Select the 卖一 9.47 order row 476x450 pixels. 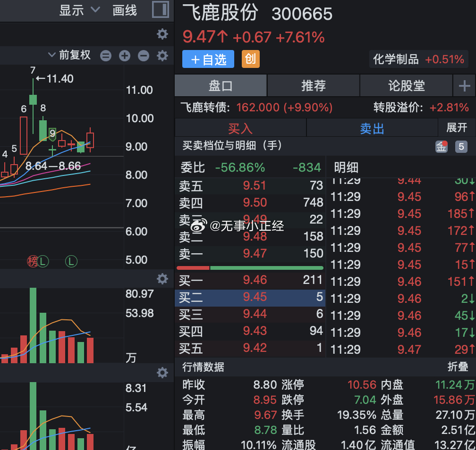click(x=250, y=253)
